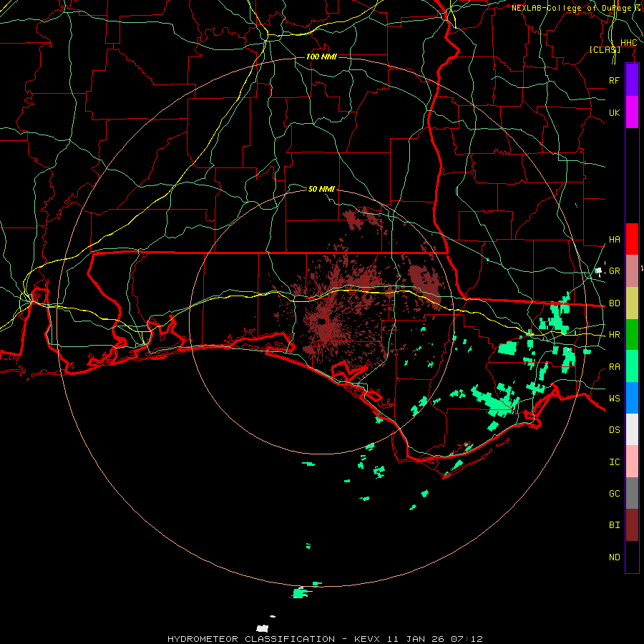
Task: Click the [CLAS] units label
Action: click(605, 49)
